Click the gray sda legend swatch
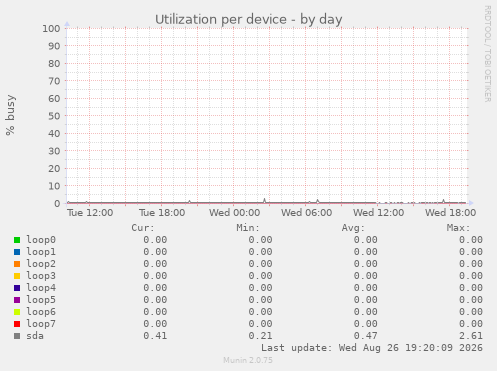This screenshot has height=371, width=497. coord(17,336)
